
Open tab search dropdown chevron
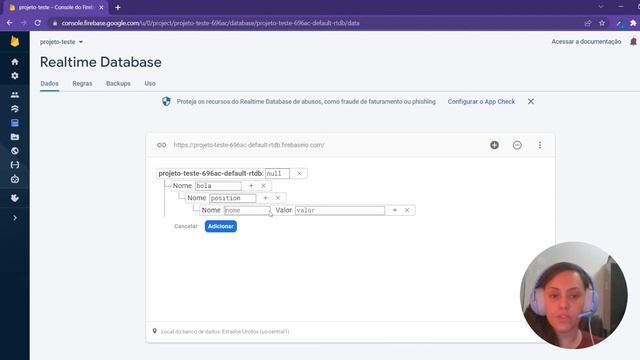point(601,7)
